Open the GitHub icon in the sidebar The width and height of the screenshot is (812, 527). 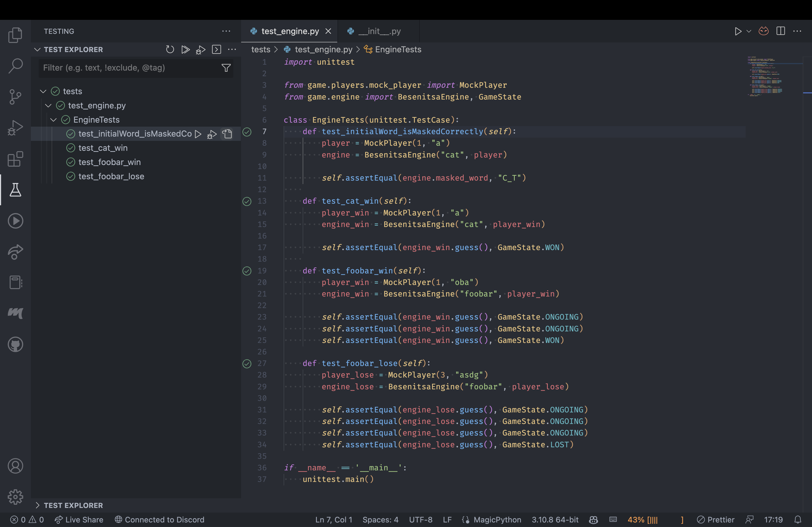(x=15, y=344)
